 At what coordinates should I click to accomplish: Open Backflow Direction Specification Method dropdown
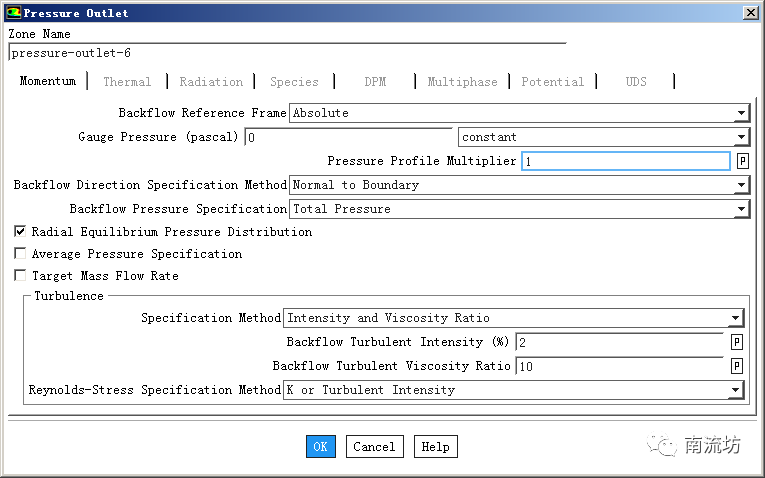tap(740, 185)
